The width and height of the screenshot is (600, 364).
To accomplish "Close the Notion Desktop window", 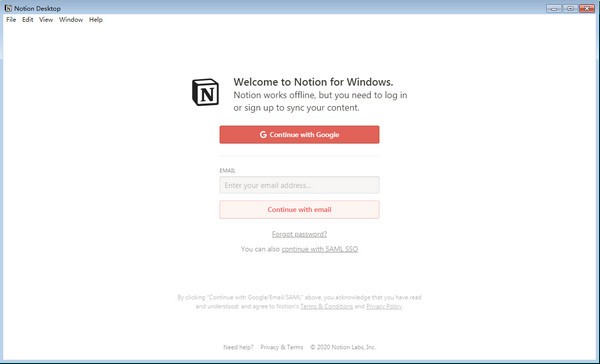I will click(x=587, y=8).
